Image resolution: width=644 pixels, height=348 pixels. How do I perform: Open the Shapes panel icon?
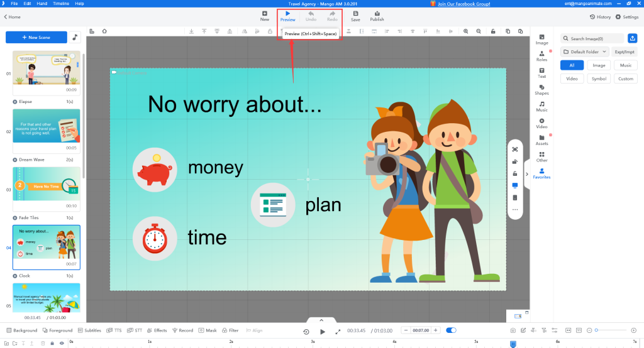[541, 90]
